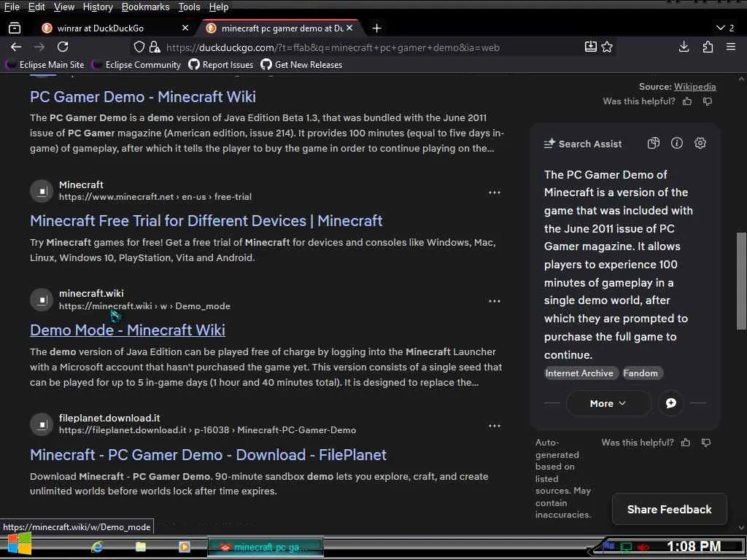The width and height of the screenshot is (747, 560).
Task: Switch to winrar at DuckDuckGo tab
Action: (115, 28)
